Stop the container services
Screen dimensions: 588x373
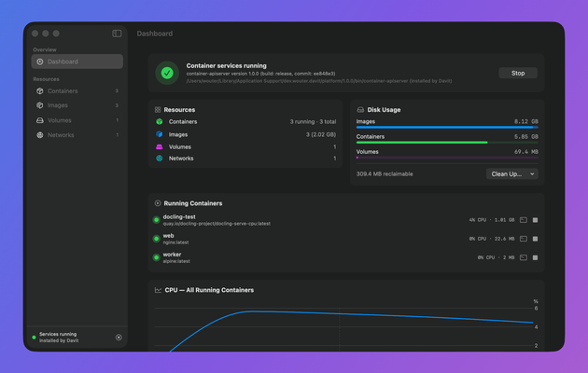coord(517,73)
